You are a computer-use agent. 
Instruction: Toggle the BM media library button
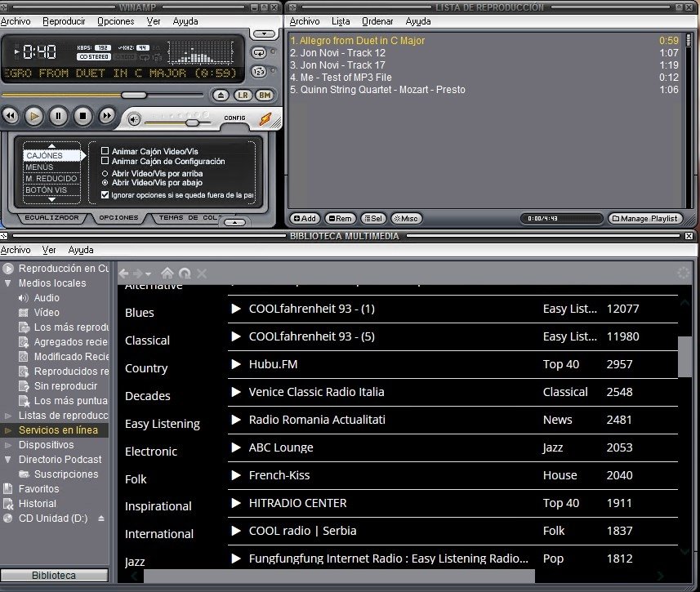click(265, 95)
